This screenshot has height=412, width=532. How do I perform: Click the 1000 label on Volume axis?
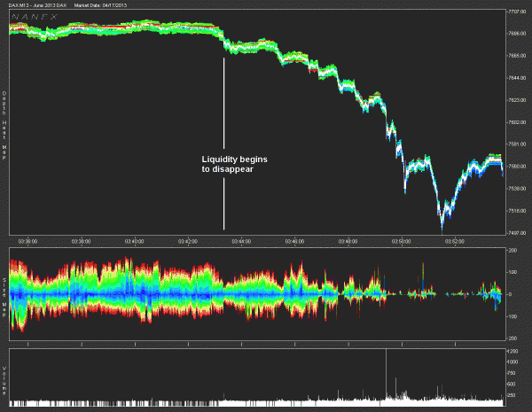tap(512, 362)
